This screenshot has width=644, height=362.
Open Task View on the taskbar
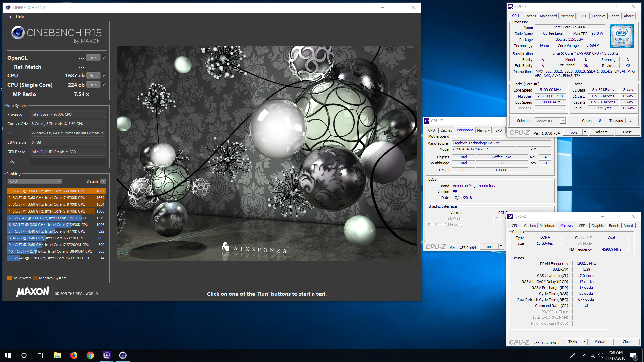click(40, 355)
